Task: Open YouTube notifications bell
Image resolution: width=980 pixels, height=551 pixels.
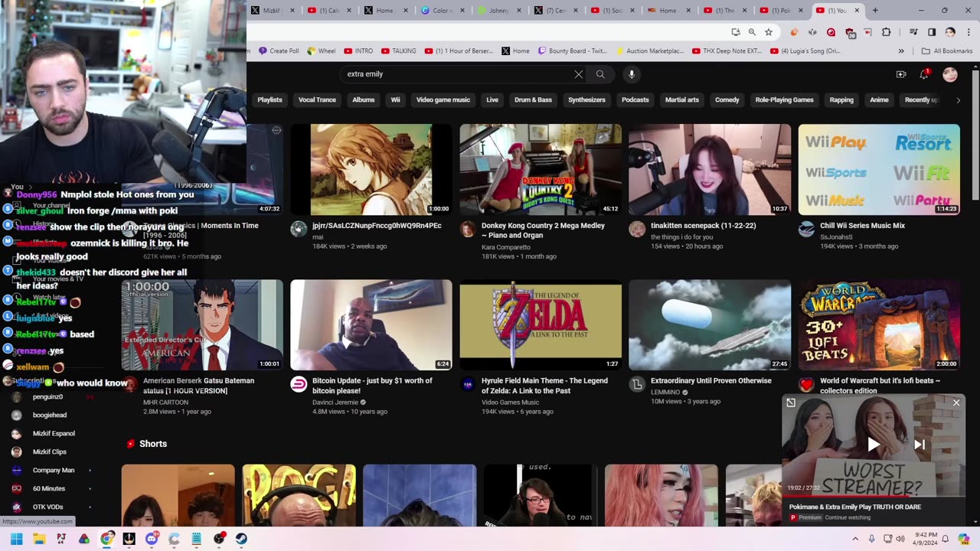Action: pos(925,74)
